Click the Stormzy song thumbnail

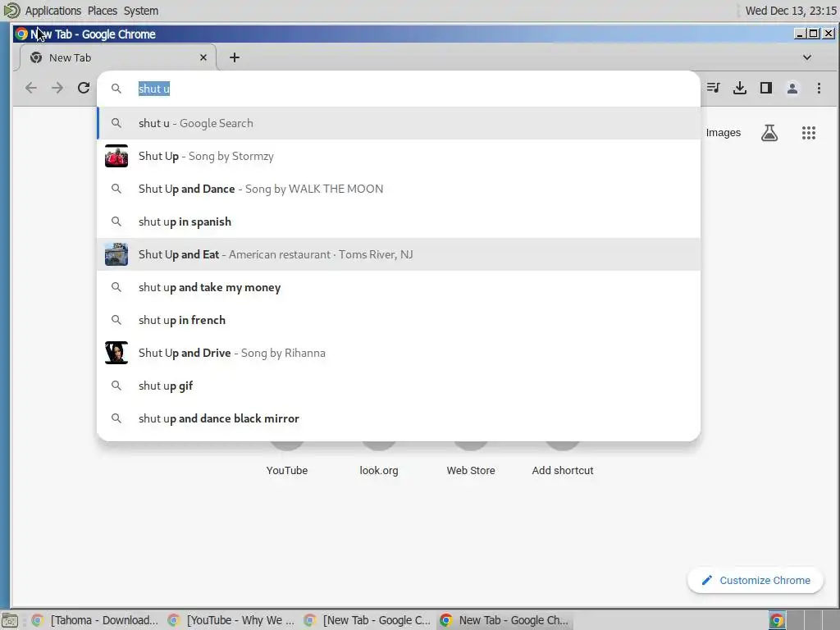116,156
